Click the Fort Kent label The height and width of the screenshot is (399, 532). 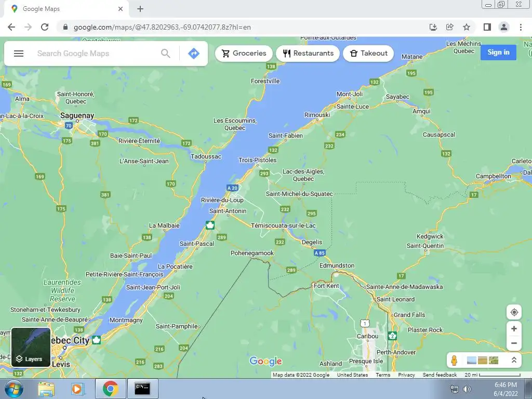pyautogui.click(x=326, y=286)
